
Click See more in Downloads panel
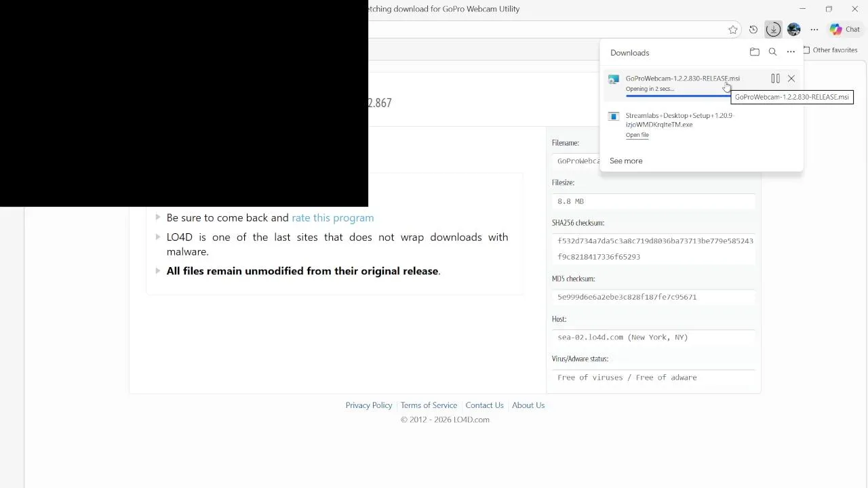(x=626, y=161)
